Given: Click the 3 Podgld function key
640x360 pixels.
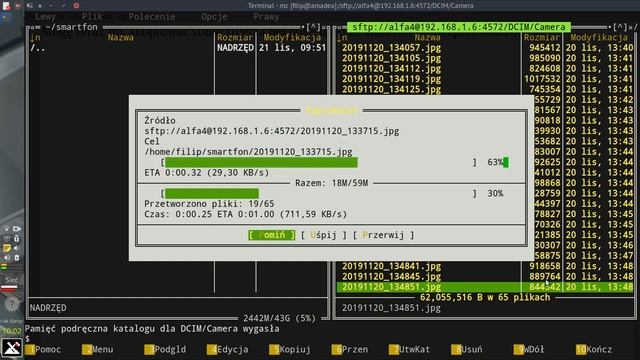Looking at the screenshot, I should tap(165, 349).
